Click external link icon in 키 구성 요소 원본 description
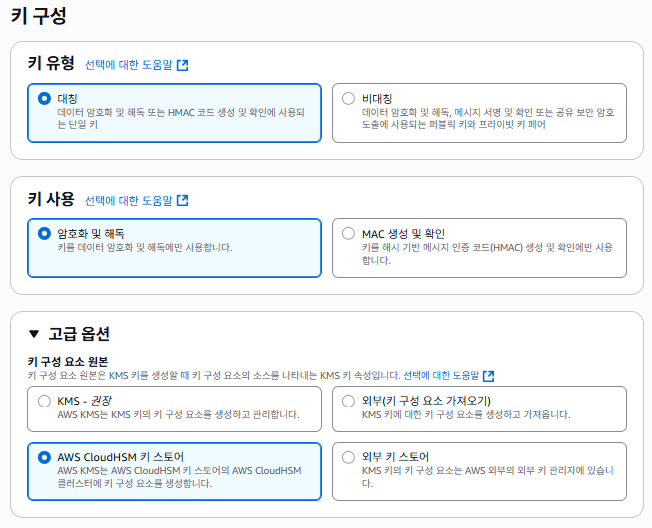The width and height of the screenshot is (652, 528). 489,376
